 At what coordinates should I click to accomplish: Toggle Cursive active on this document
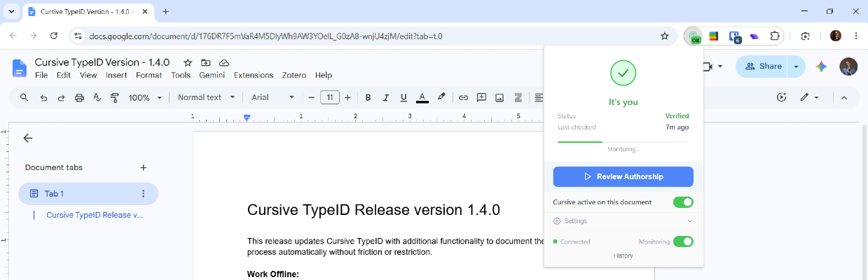point(683,202)
